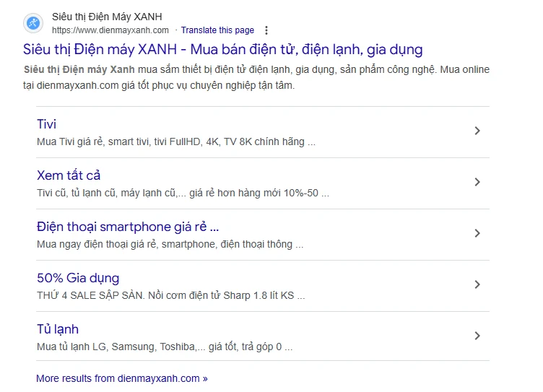The image size is (543, 392).
Task: Expand the 50% Gia dụng row chevron
Action: coord(477,284)
